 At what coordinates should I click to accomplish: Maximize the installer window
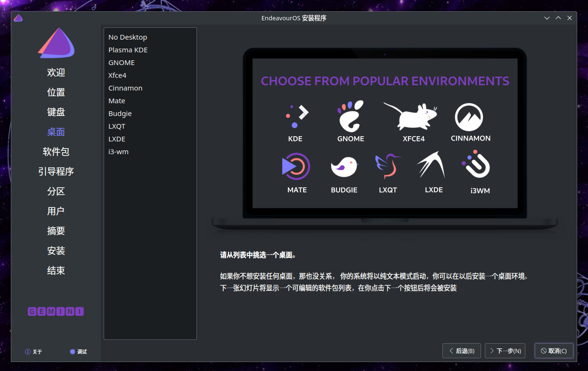(558, 18)
